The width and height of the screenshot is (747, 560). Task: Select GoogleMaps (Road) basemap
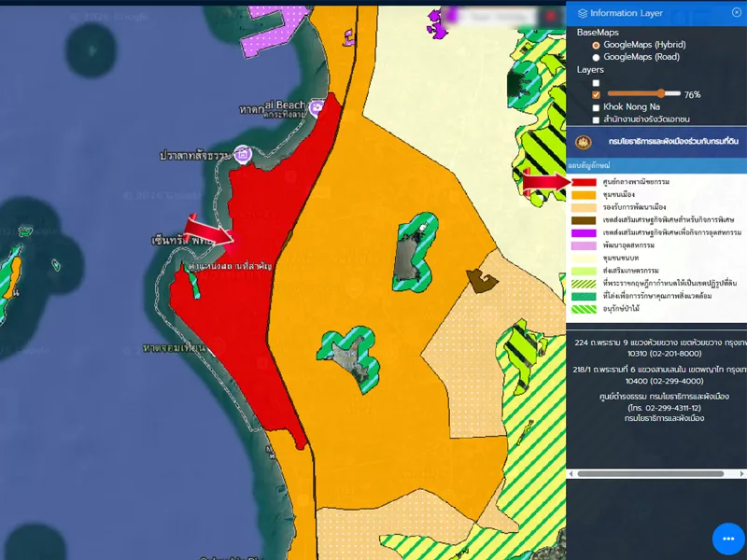[x=596, y=57]
